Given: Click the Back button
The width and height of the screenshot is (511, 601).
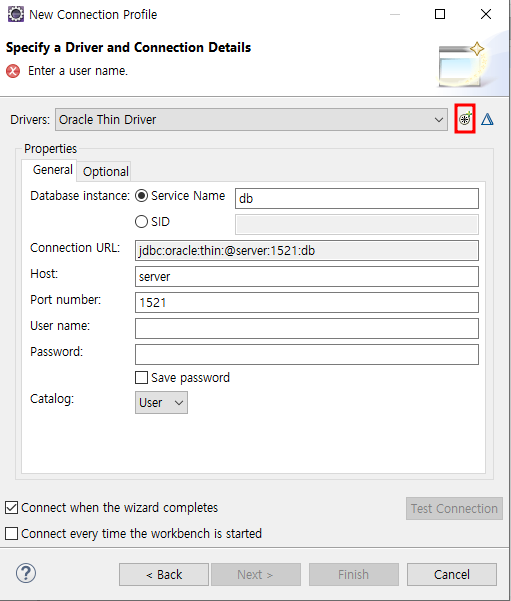Looking at the screenshot, I should pos(164,575).
